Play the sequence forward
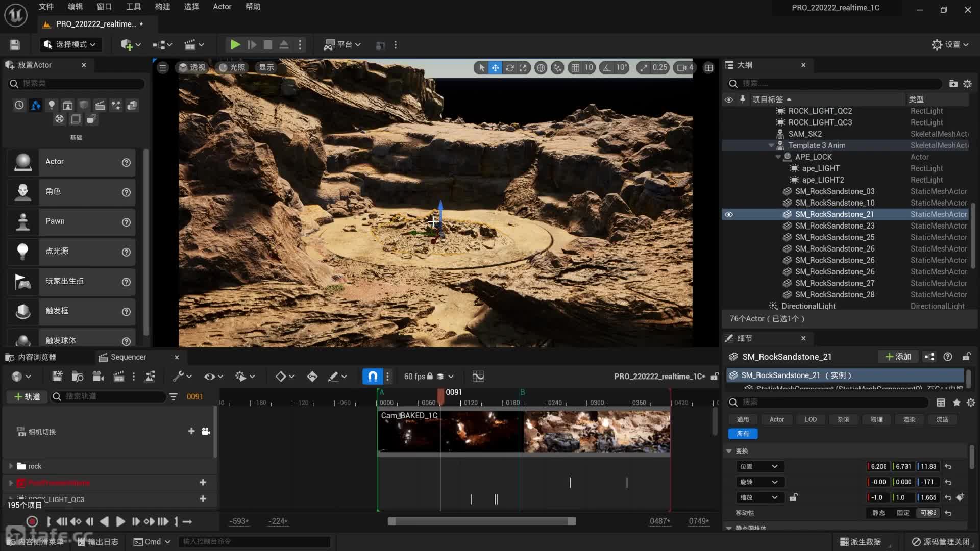The height and width of the screenshot is (551, 980). coord(120,521)
